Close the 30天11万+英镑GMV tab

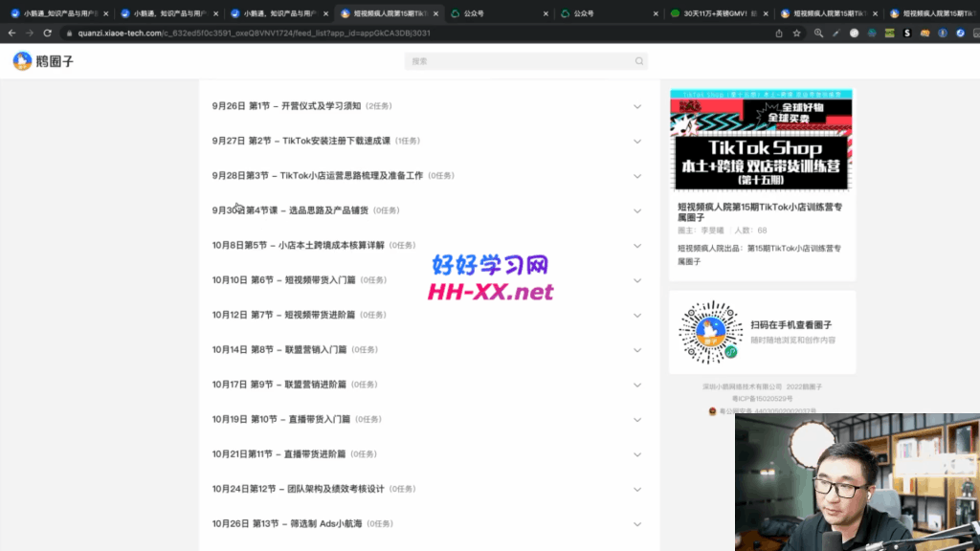click(x=766, y=13)
